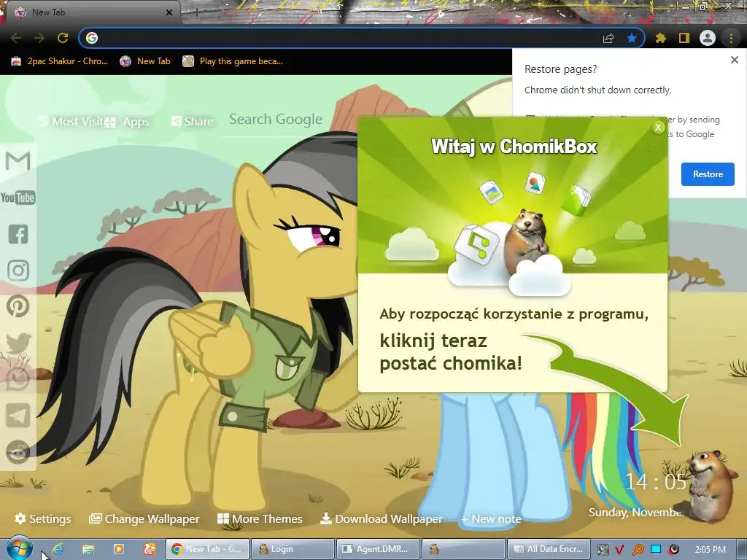Open Gmail from the sidebar
This screenshot has height=560, width=747.
click(18, 160)
